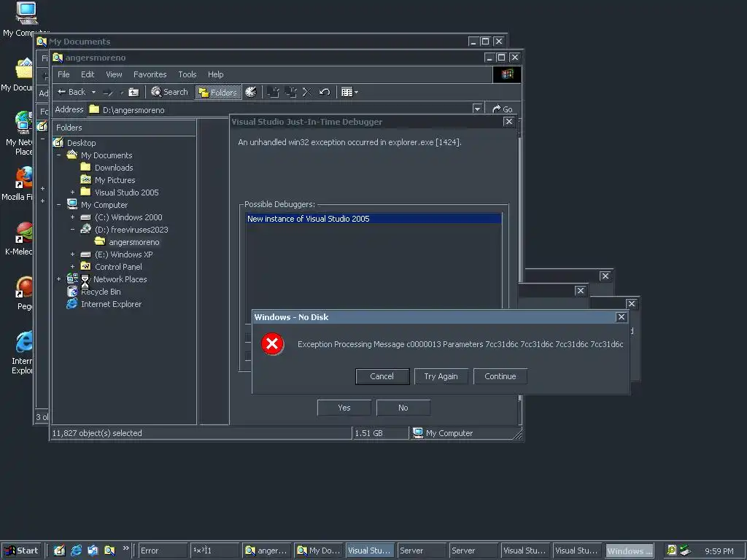Viewport: 747px width, 560px height.
Task: Go up one folder level icon
Action: coord(134,93)
